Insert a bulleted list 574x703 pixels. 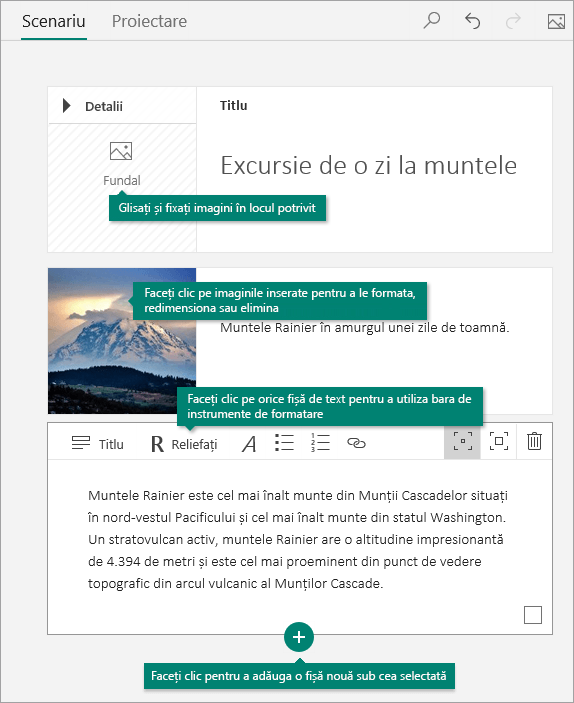point(284,443)
